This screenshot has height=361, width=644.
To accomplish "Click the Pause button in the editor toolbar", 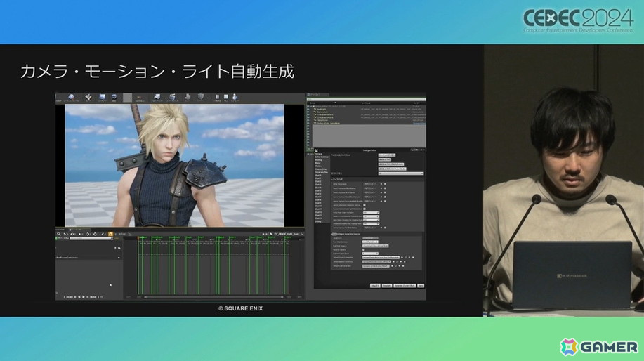I will [x=217, y=97].
